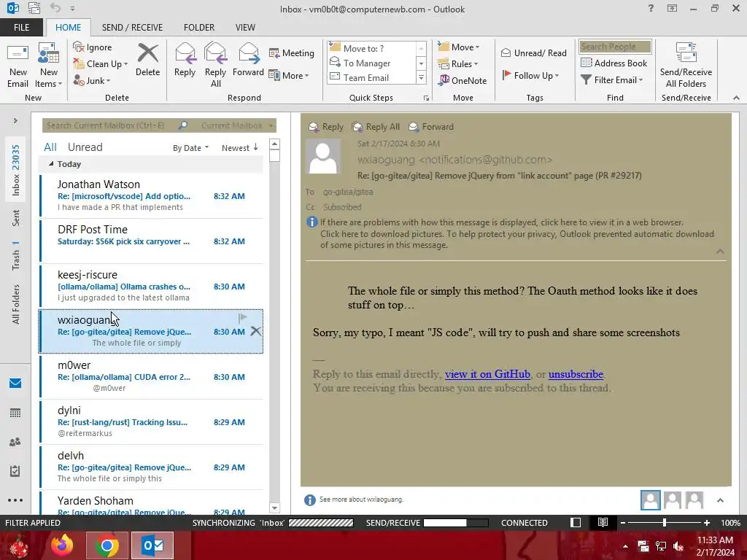Open the Current Mailbox scope dropdown
The height and width of the screenshot is (560, 747).
237,125
